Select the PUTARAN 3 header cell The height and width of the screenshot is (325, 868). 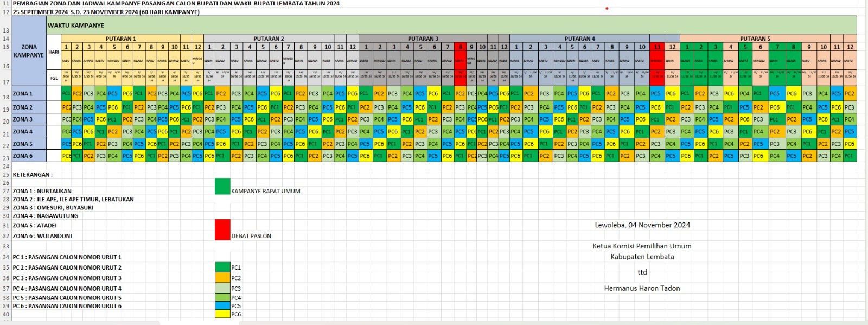point(423,39)
